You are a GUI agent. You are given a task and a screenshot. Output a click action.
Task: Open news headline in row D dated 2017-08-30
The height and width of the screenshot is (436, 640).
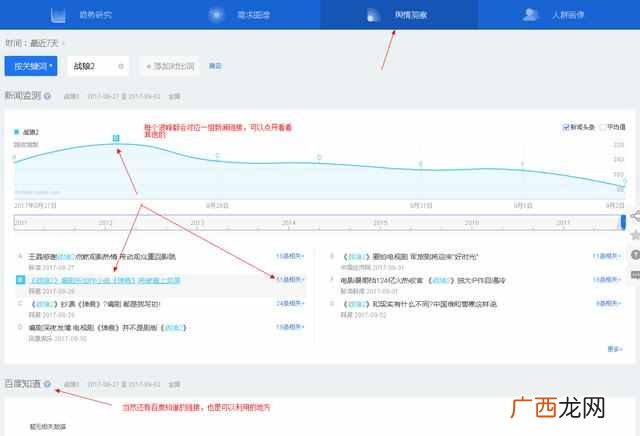coord(107,327)
